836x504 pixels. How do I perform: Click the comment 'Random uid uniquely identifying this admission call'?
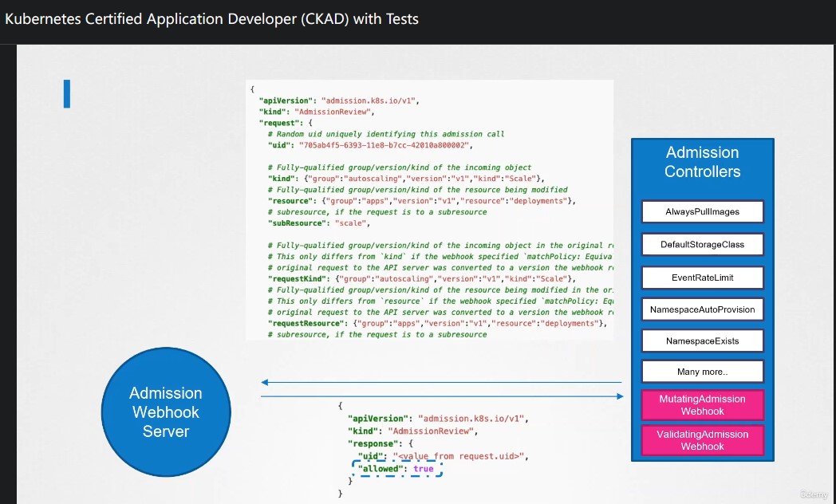click(x=386, y=134)
